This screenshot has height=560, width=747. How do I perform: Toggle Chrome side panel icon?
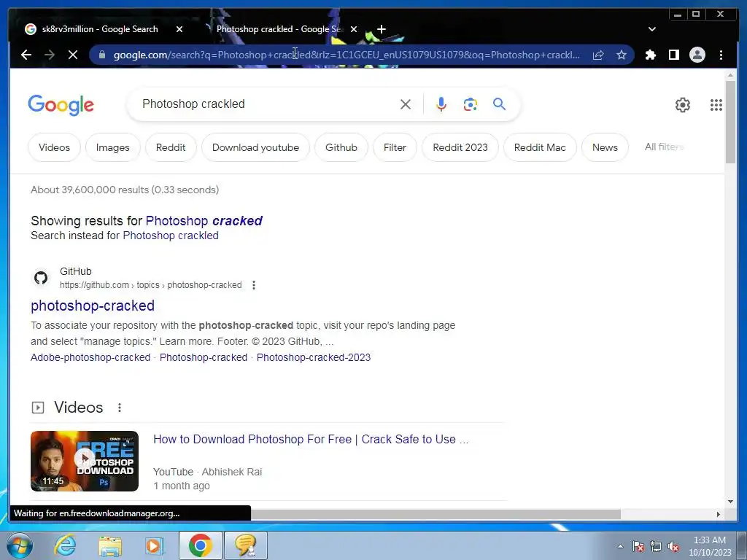[673, 55]
